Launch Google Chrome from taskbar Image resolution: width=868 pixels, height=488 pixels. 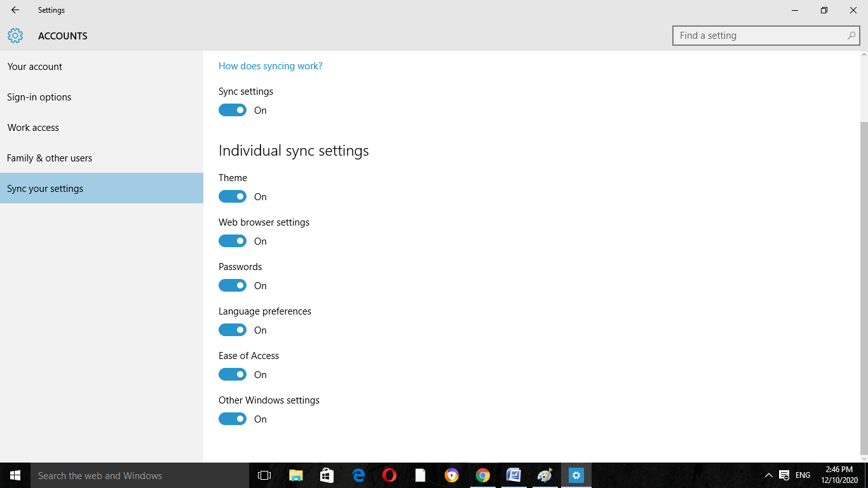click(x=483, y=475)
